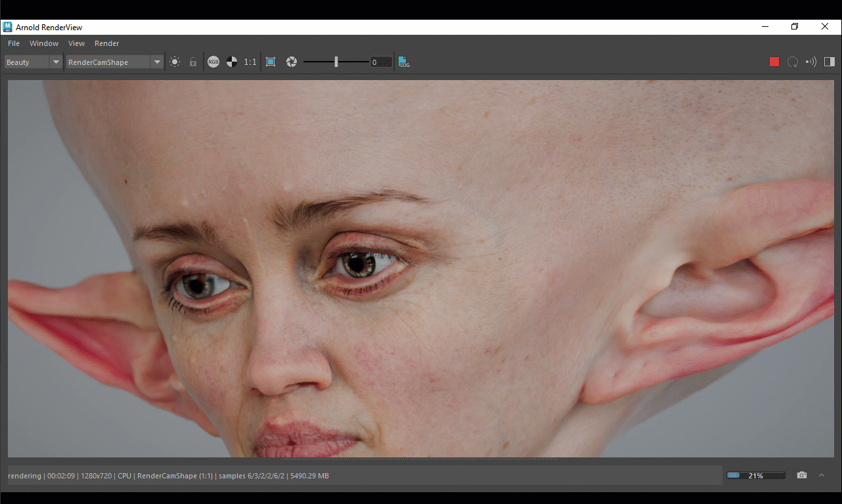Activate the region render crop icon
This screenshot has width=842, height=504.
(270, 62)
